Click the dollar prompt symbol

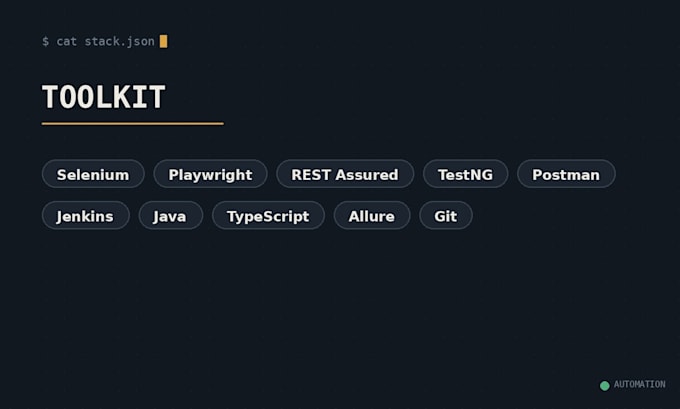pyautogui.click(x=46, y=42)
